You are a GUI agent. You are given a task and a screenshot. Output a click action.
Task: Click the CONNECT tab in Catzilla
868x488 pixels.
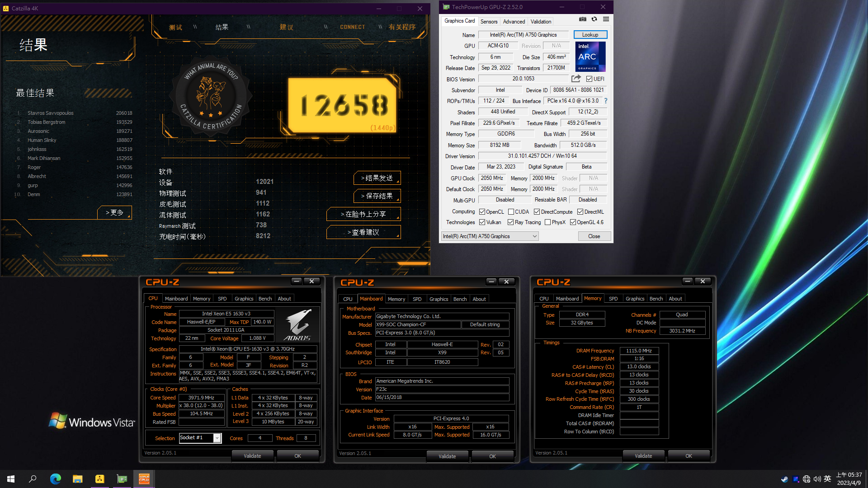[353, 27]
